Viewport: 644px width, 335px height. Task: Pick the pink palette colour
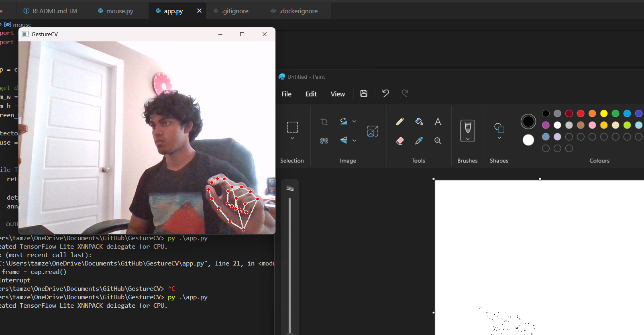pos(592,125)
